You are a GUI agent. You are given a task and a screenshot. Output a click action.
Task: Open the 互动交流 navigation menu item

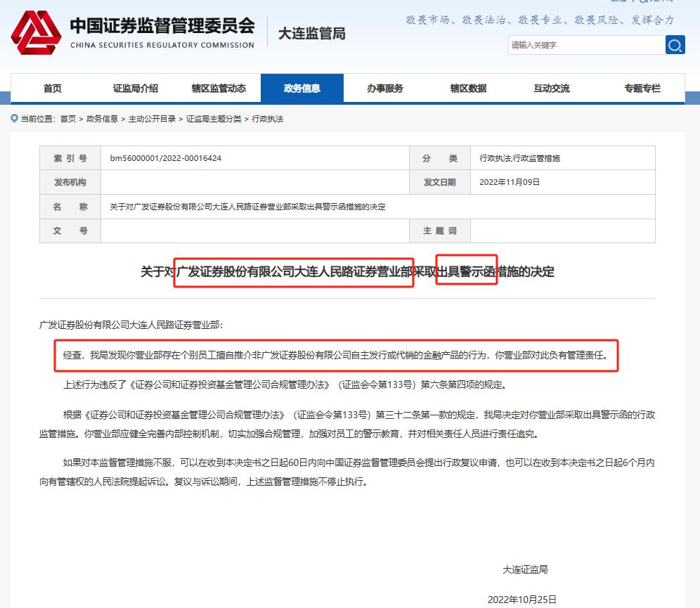tap(555, 88)
